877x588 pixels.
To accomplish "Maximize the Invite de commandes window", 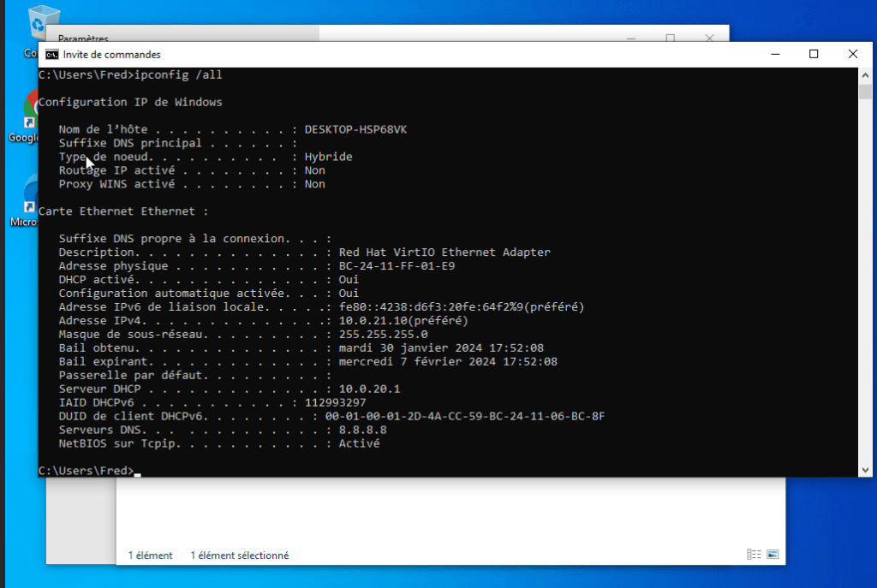I will 814,54.
